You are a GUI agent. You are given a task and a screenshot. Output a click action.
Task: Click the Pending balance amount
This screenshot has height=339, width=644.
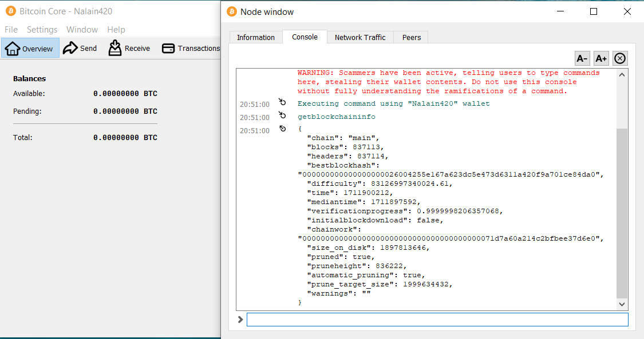click(125, 111)
